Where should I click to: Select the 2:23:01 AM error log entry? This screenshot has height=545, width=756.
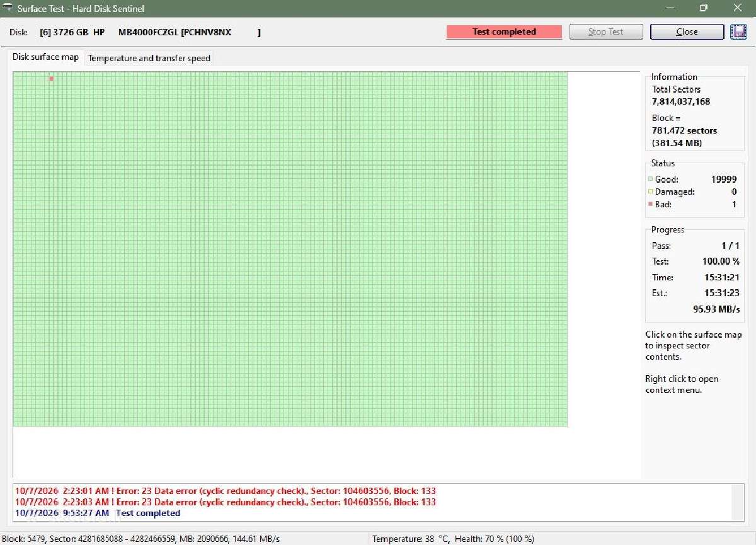coord(226,491)
